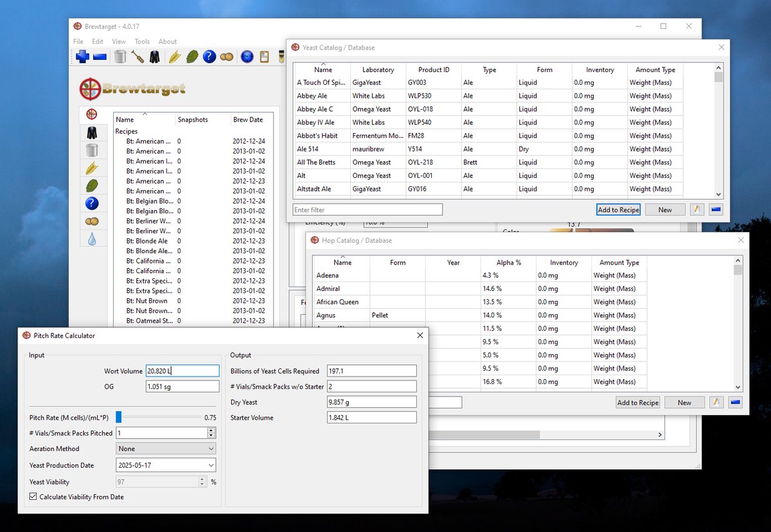
Task: Sort yeast table by Product ID header
Action: 434,69
